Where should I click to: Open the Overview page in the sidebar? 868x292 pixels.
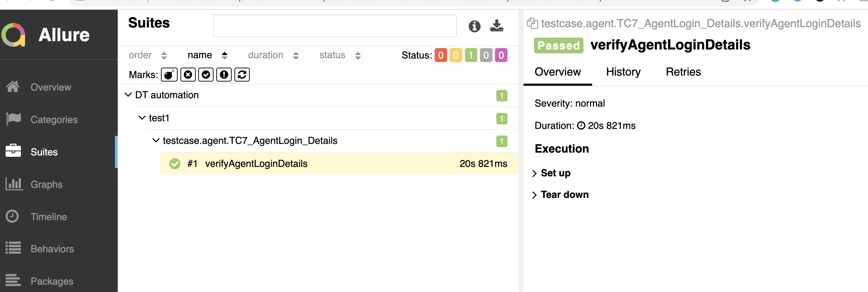(x=51, y=87)
